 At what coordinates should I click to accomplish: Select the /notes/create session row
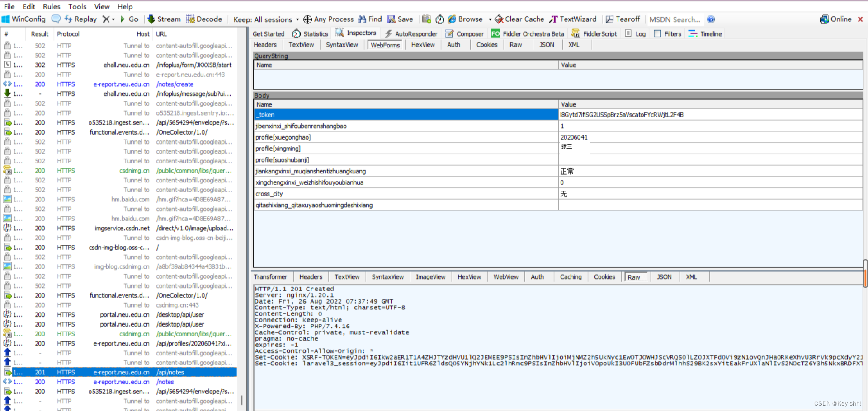click(x=119, y=84)
